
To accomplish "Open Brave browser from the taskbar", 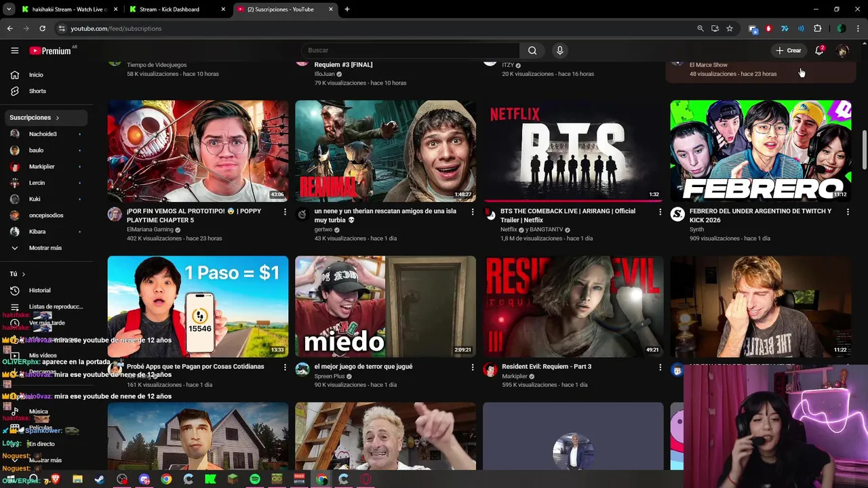I will pos(55,479).
